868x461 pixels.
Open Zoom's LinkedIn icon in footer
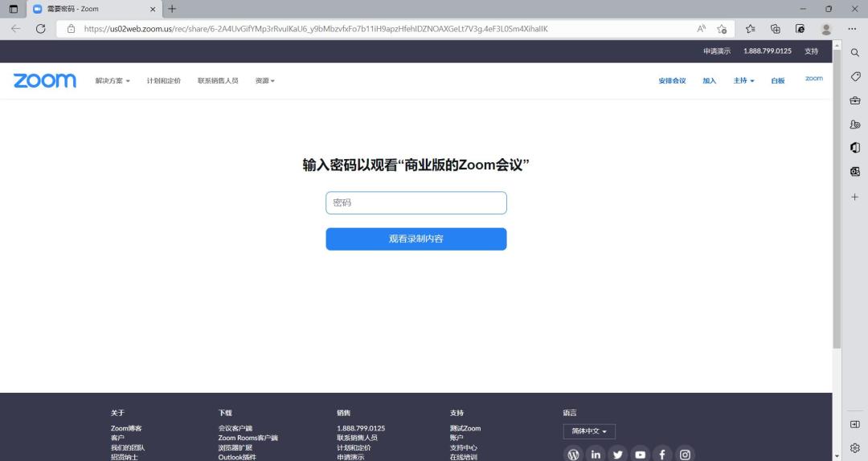coord(596,455)
